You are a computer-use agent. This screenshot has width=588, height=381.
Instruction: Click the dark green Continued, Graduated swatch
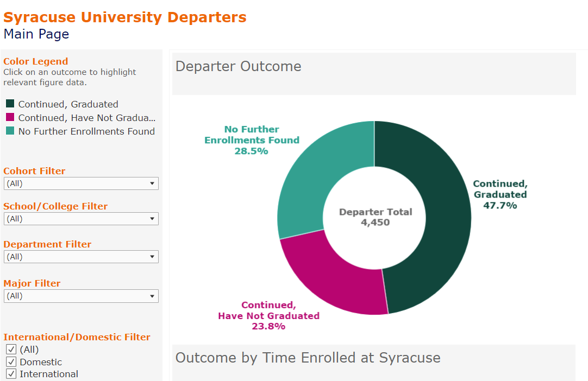tap(10, 104)
